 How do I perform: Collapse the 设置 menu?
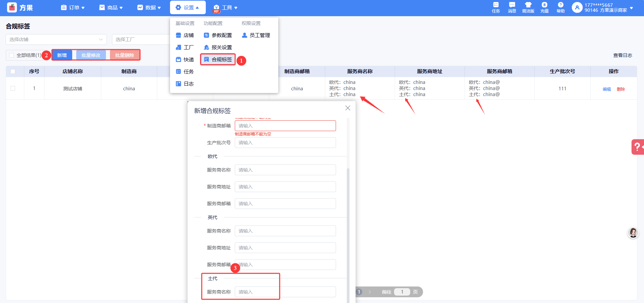point(188,7)
